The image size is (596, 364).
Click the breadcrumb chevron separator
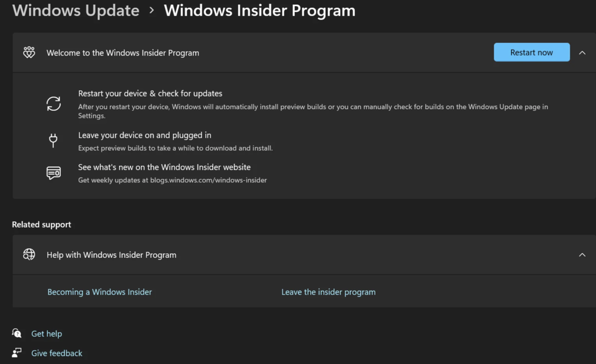pos(152,10)
